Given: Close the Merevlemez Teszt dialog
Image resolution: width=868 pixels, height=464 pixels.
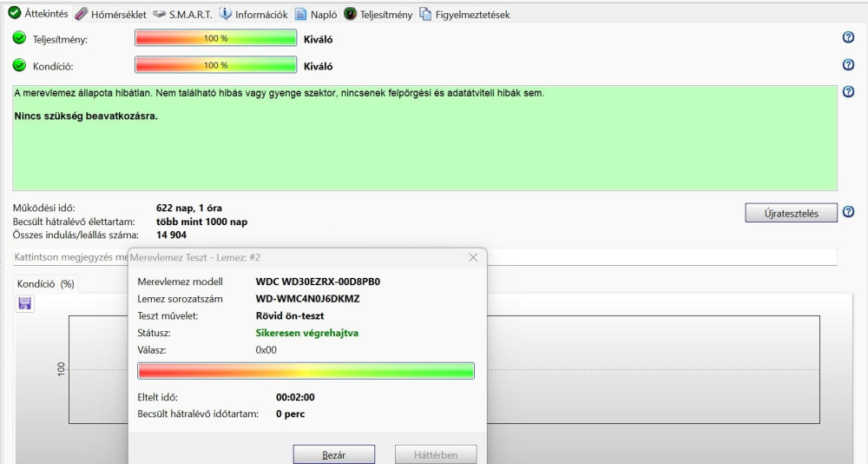Looking at the screenshot, I should (x=473, y=257).
